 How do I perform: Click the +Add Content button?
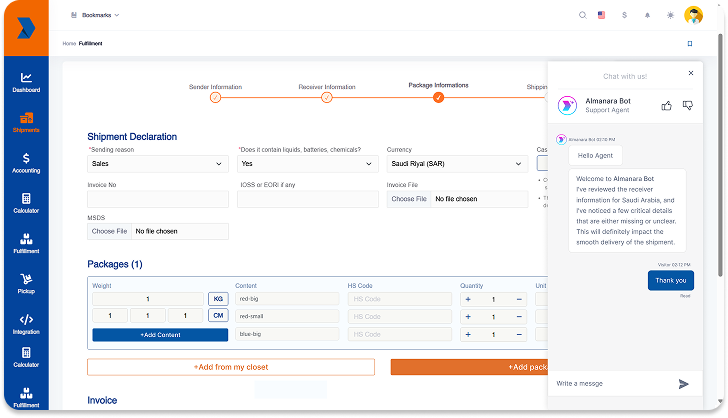pyautogui.click(x=160, y=335)
